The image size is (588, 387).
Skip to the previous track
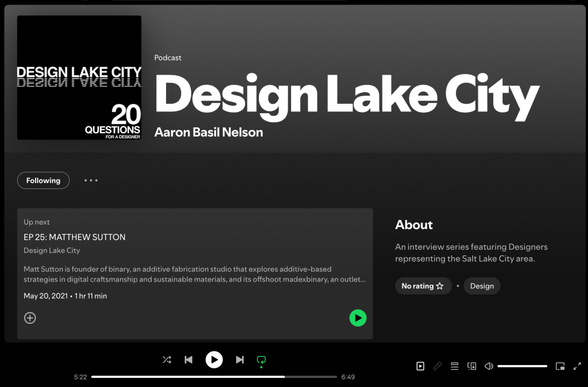(x=188, y=360)
